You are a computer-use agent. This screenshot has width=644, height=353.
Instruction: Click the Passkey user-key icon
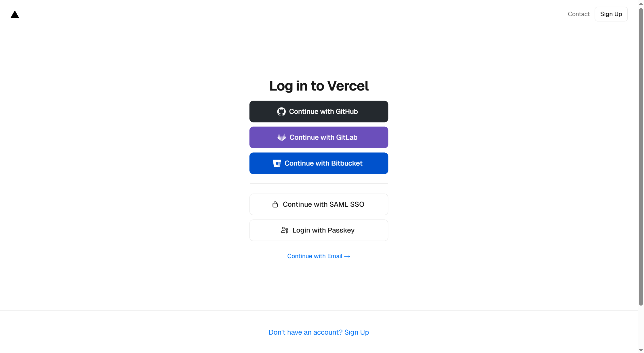pyautogui.click(x=285, y=230)
